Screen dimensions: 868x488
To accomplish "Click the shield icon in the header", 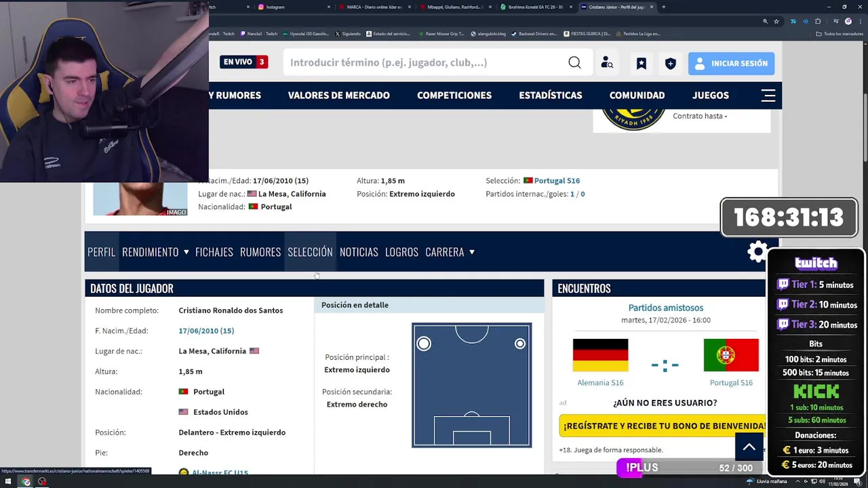I will pyautogui.click(x=670, y=63).
